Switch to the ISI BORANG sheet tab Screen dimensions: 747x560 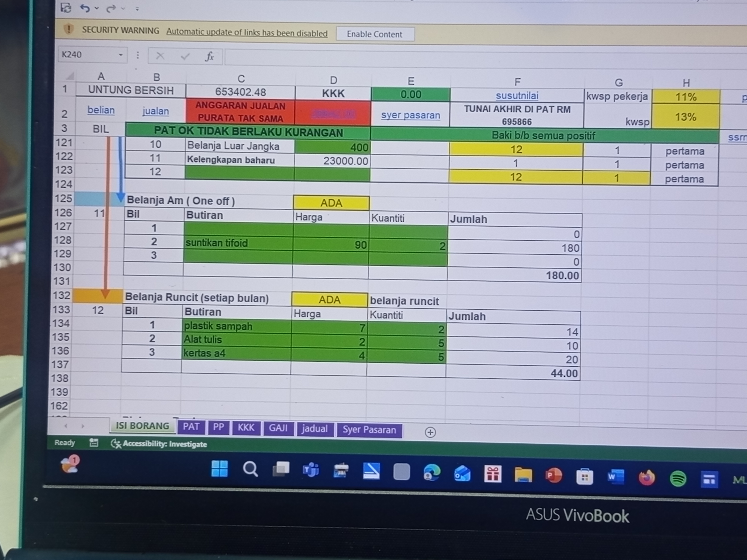[142, 426]
